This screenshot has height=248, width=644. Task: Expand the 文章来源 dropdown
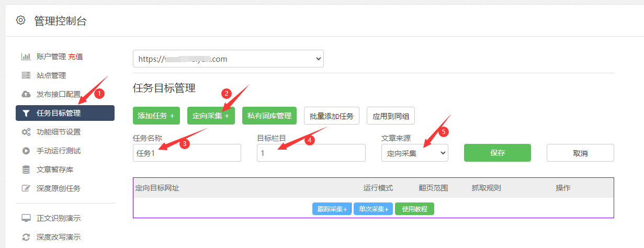(x=414, y=153)
